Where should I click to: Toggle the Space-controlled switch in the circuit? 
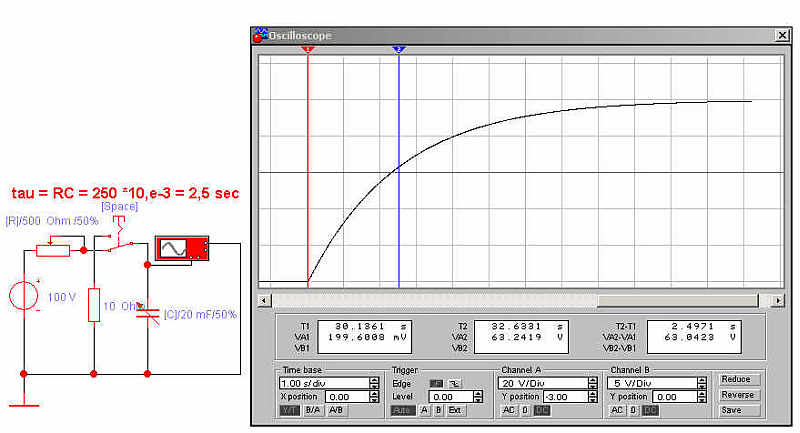(119, 241)
